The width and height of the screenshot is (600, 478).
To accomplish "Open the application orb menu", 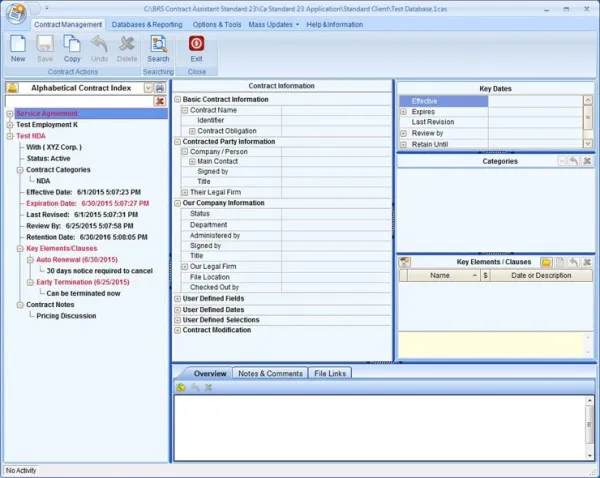I will click(x=16, y=13).
